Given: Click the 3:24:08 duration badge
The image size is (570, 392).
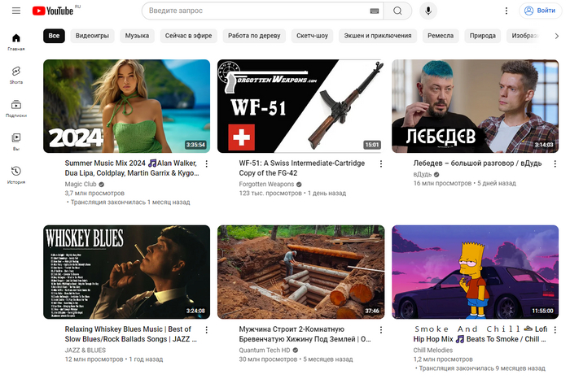Looking at the screenshot, I should pyautogui.click(x=195, y=311).
